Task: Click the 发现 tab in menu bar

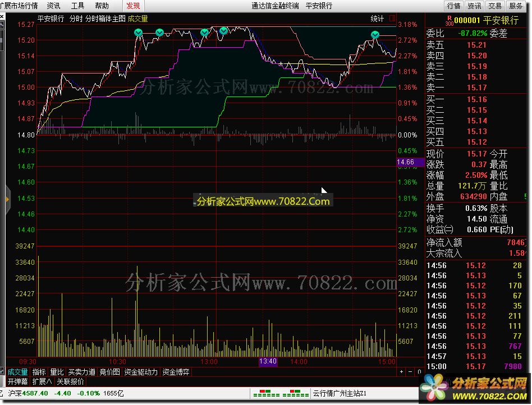Action: tap(133, 6)
